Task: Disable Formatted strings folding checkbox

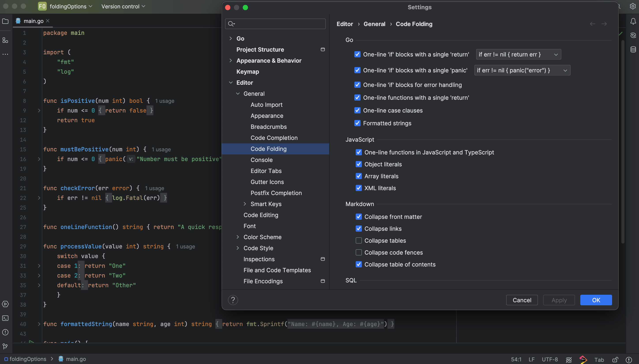Action: [357, 123]
